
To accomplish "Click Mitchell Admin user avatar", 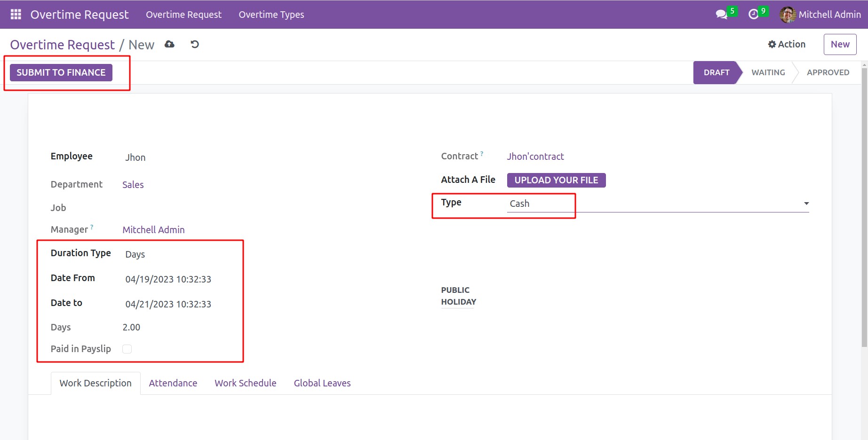I will pos(787,15).
